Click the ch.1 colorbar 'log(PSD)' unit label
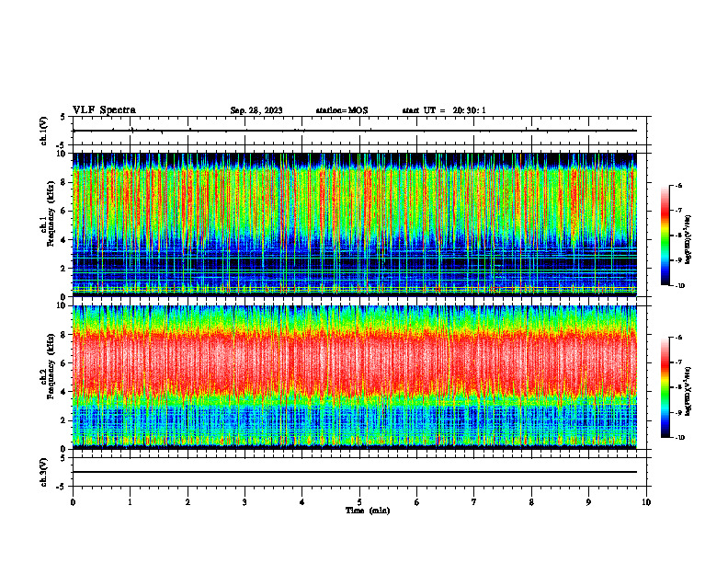This screenshot has height=563, width=728. point(688,239)
